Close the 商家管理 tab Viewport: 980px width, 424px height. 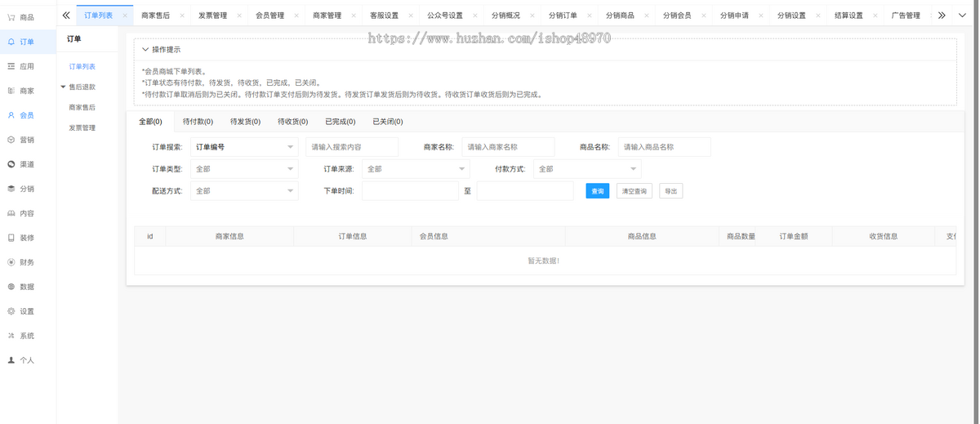coord(354,16)
